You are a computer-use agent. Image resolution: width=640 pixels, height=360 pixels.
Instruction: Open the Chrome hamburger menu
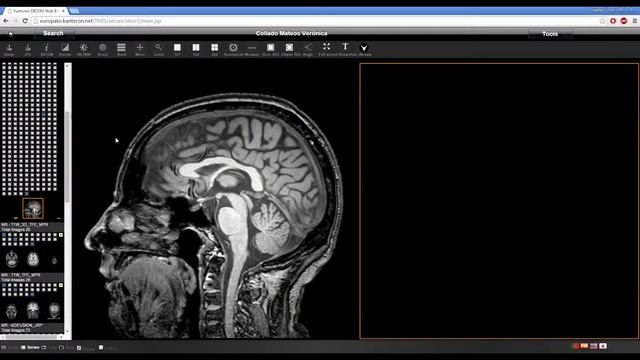[635, 21]
